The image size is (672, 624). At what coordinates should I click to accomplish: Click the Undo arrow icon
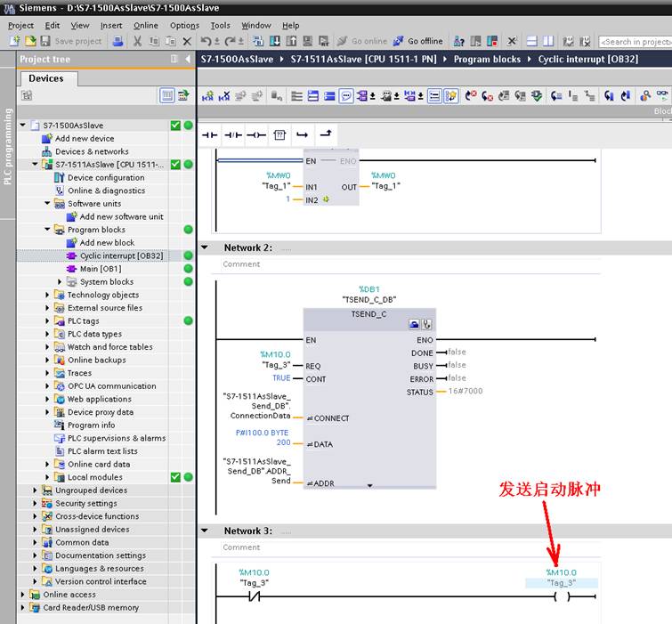click(x=206, y=41)
